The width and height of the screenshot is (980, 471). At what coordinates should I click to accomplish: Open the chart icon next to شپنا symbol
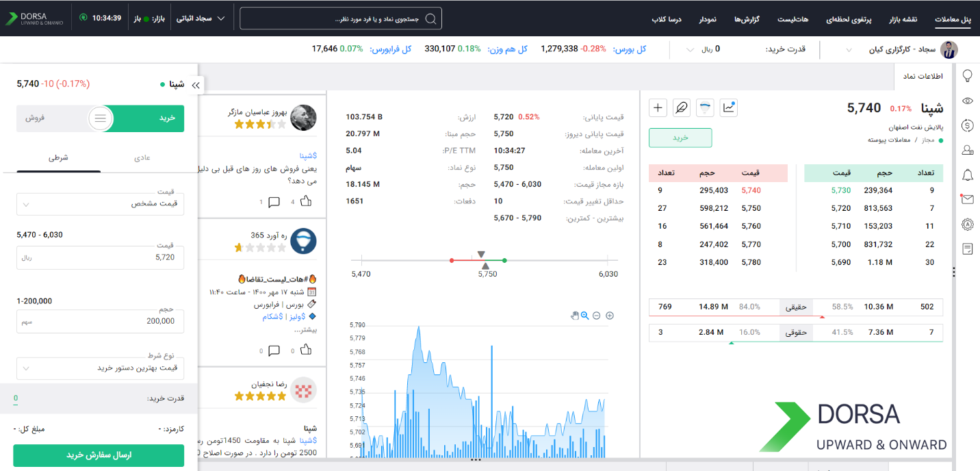point(729,107)
